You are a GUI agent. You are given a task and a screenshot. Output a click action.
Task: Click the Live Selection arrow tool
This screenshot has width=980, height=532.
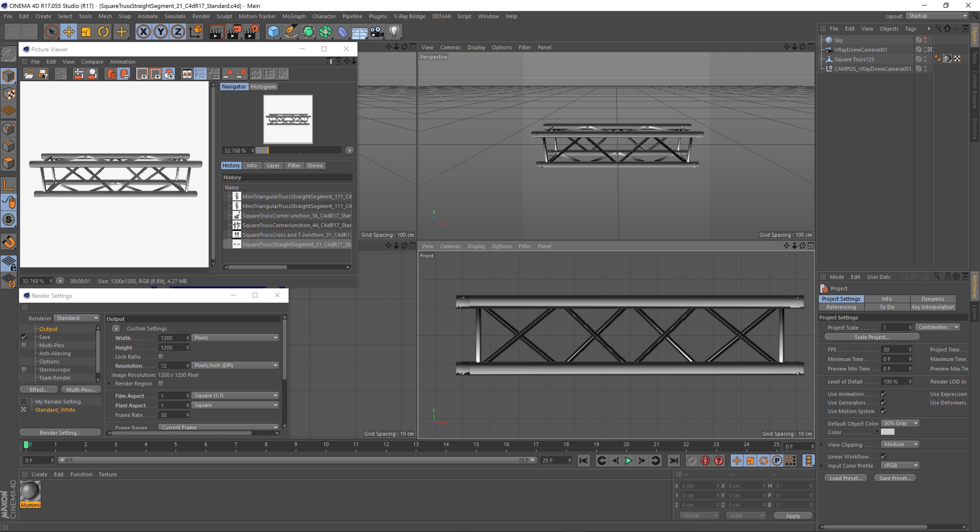click(51, 32)
